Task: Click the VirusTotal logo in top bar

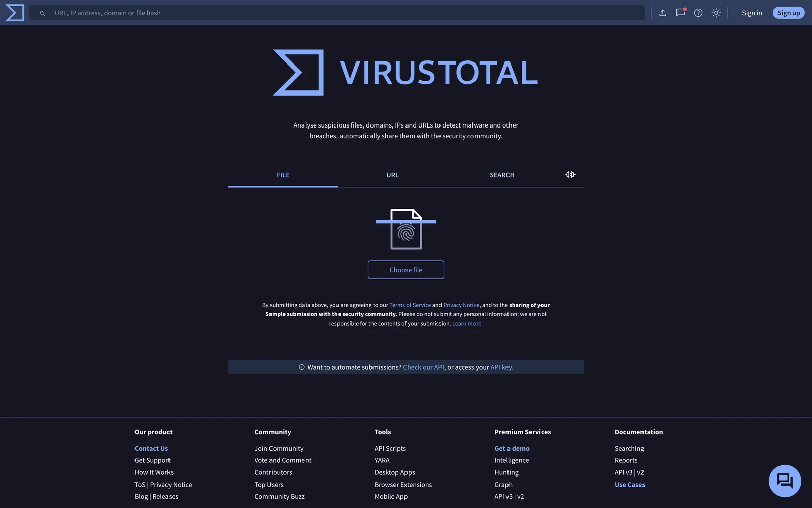Action: (15, 13)
